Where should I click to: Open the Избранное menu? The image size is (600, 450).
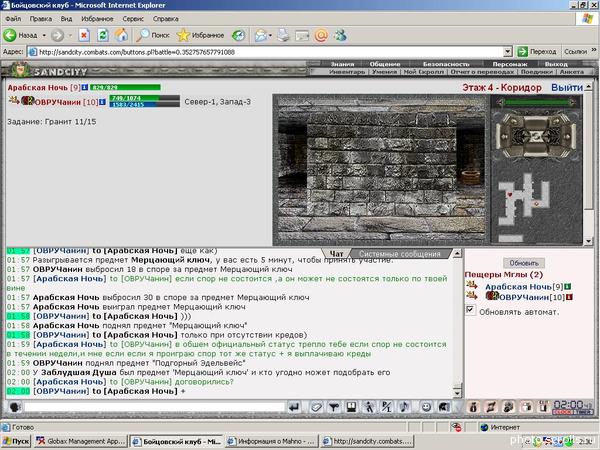[97, 19]
